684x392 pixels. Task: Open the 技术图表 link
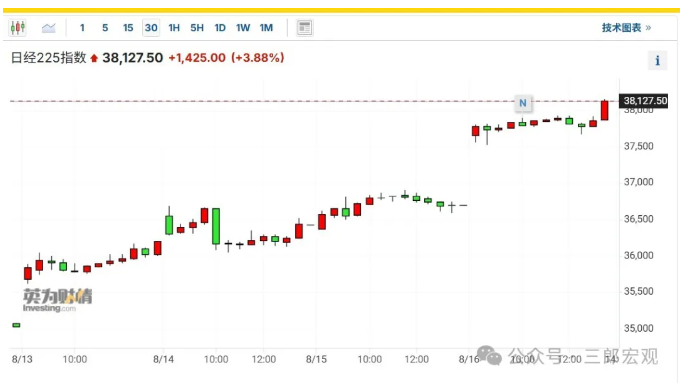(626, 28)
